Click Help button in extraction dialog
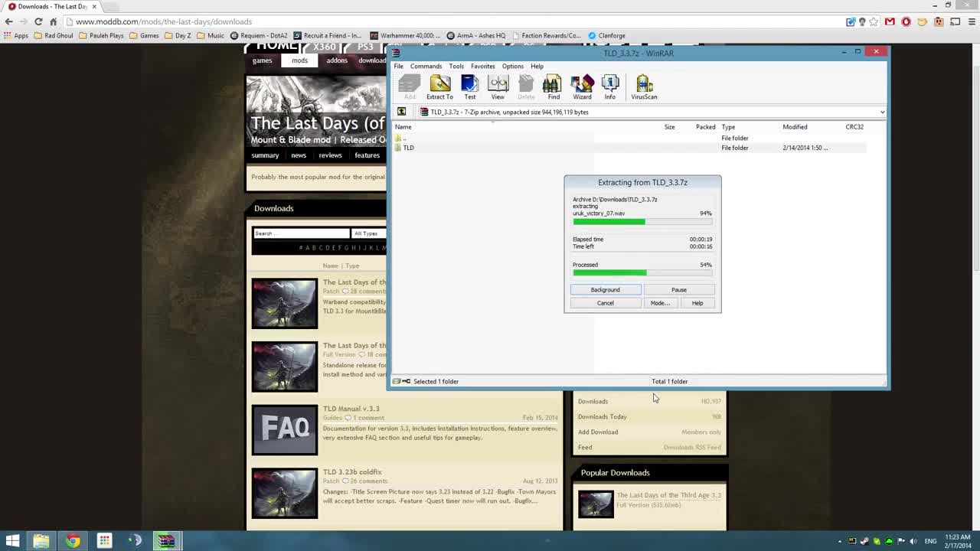980x551 pixels. click(697, 303)
